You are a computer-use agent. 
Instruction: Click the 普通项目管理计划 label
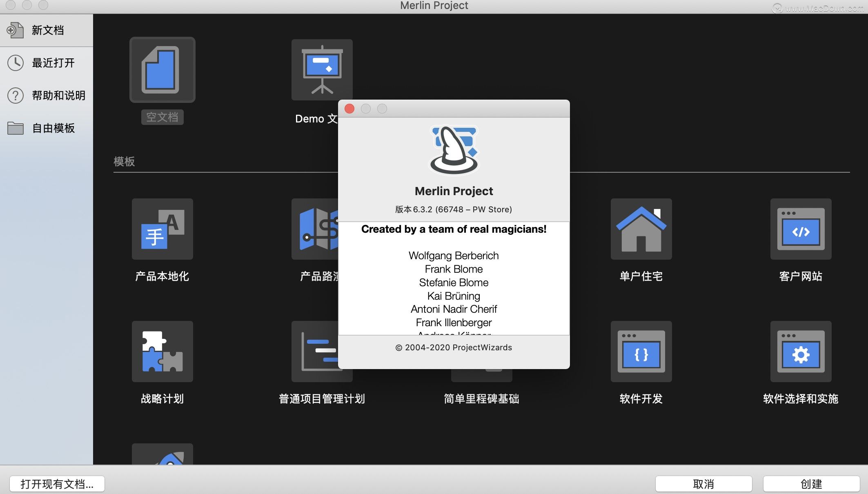(322, 399)
